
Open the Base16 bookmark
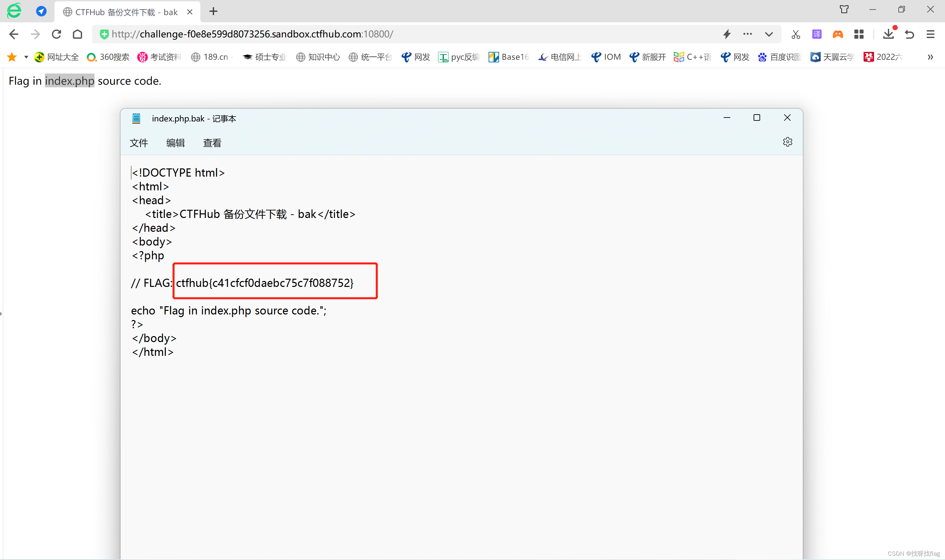tap(508, 57)
